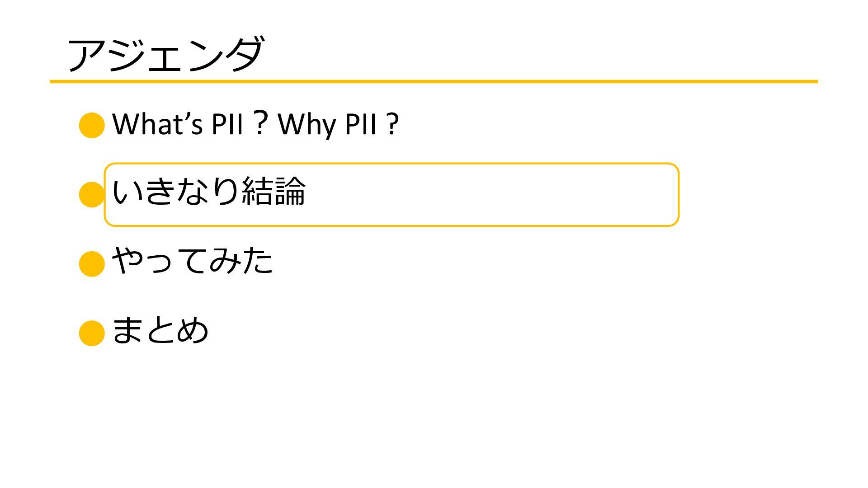868x488 pixels.
Task: Click the "Why PII ?" text
Action: [339, 124]
